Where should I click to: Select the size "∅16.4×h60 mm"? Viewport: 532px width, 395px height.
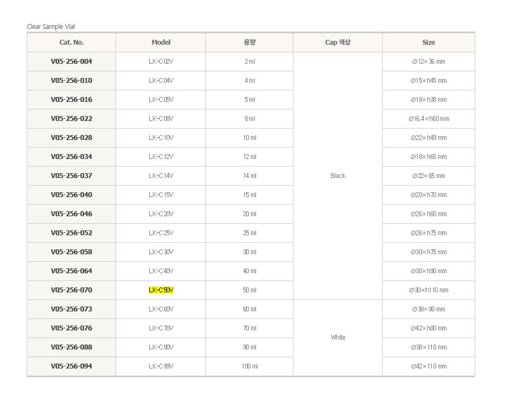429,119
